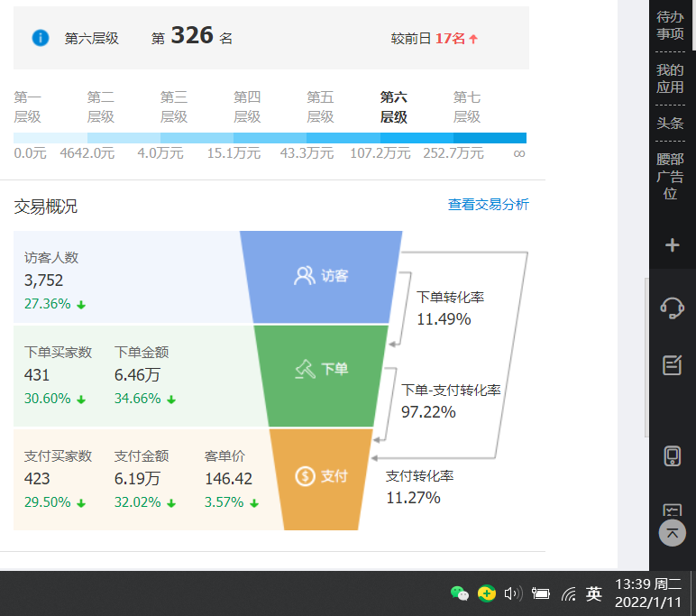Screen dimensions: 696x616
Task: Click the 下单 funnel segment
Action: [321, 376]
